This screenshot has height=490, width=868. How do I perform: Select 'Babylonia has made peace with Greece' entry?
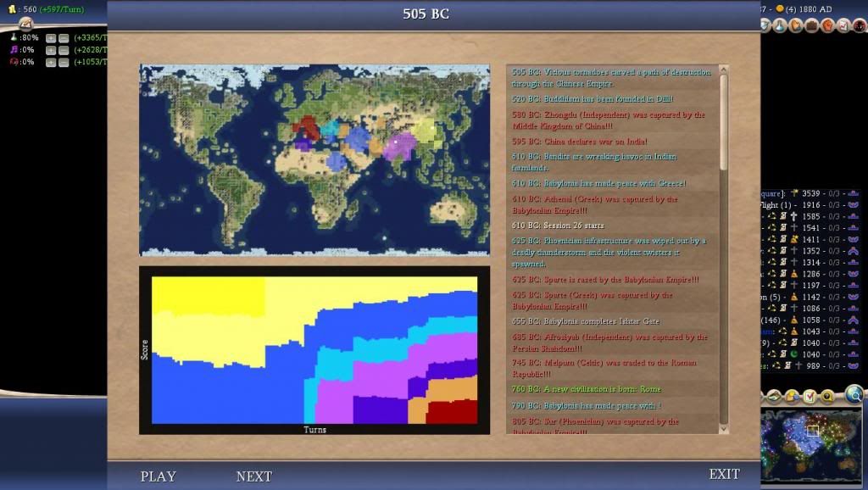click(x=612, y=183)
